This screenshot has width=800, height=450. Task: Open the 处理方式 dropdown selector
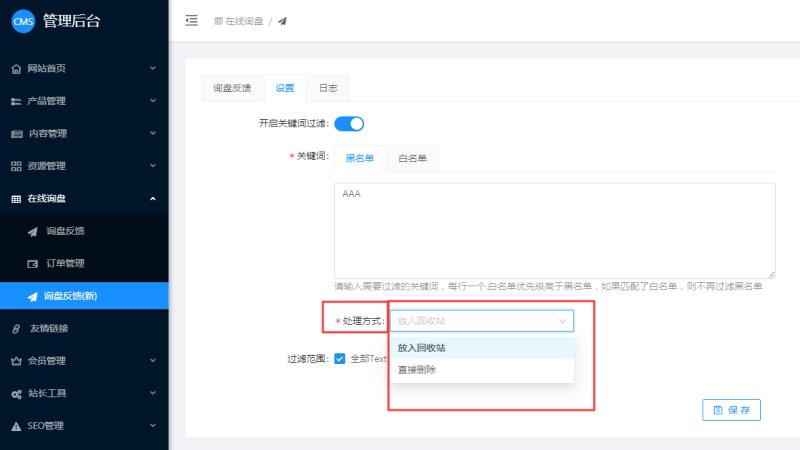(481, 321)
